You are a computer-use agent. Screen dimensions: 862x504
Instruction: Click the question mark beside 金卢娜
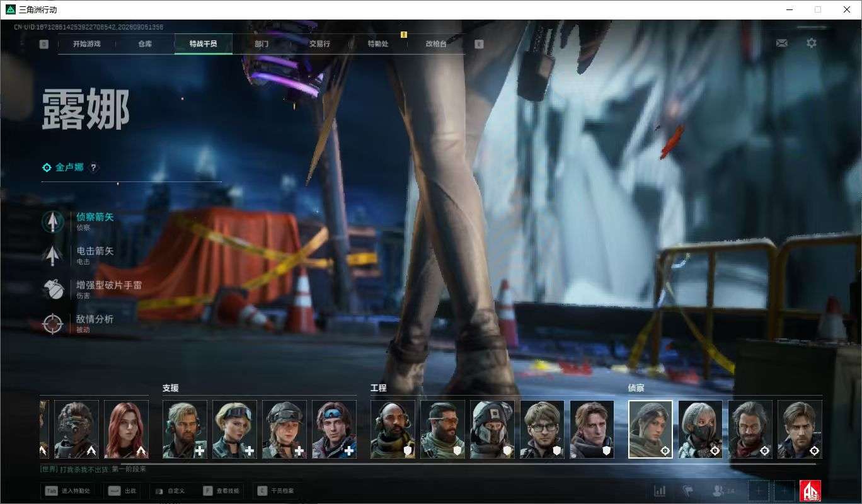93,168
